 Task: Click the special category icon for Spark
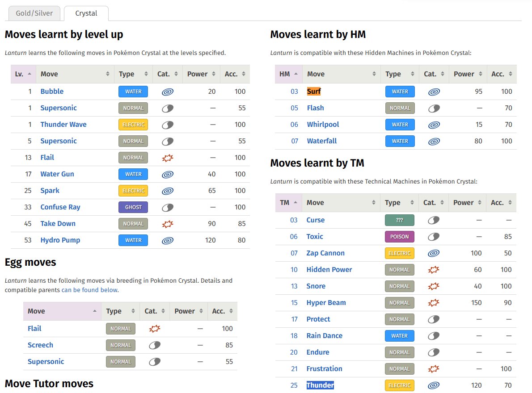coord(168,191)
